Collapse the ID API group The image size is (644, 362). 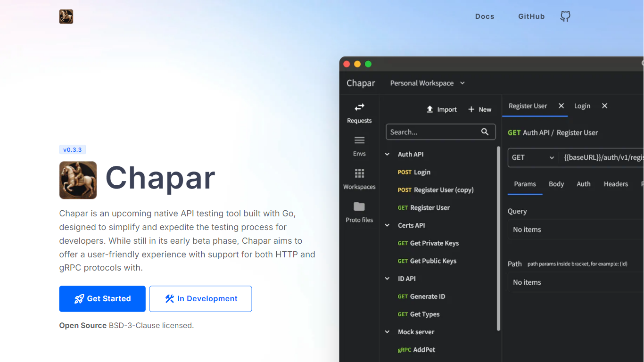tap(388, 279)
